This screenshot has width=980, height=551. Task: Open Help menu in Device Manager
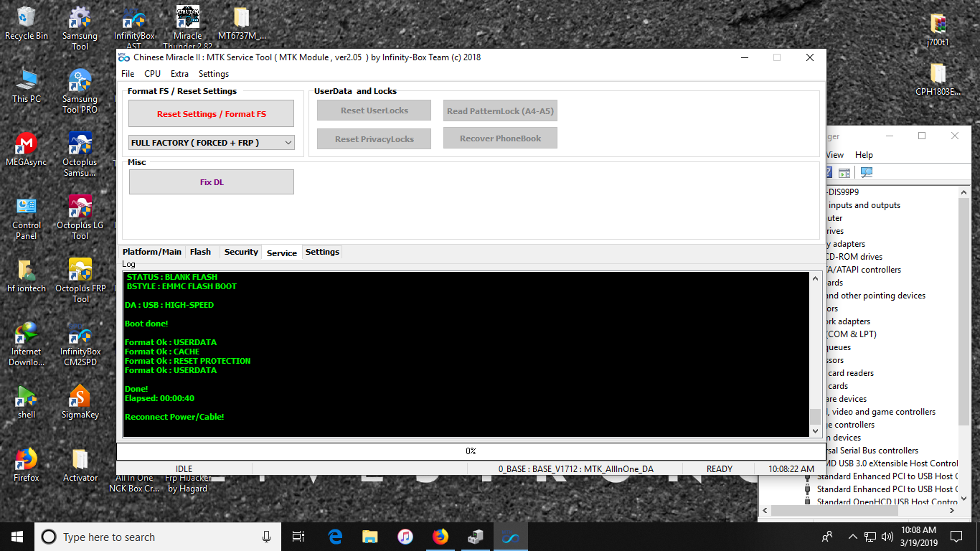coord(864,155)
